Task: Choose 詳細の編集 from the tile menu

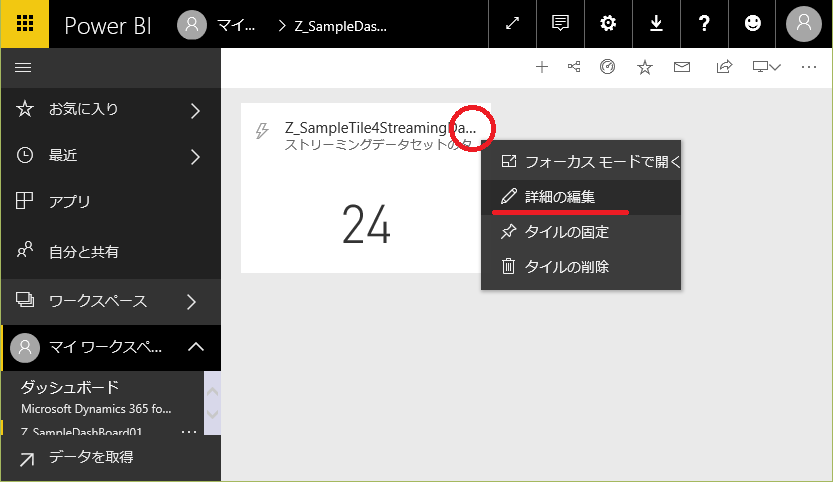Action: (581, 197)
